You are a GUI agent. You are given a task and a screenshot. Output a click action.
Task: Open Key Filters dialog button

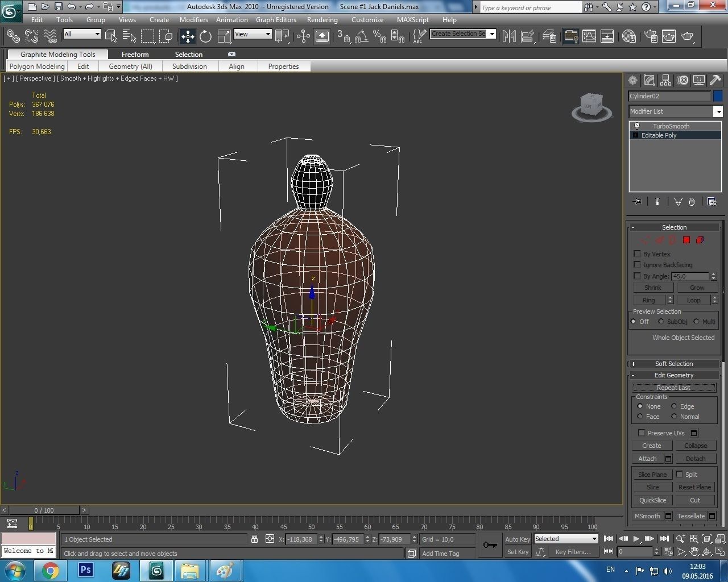pyautogui.click(x=573, y=552)
